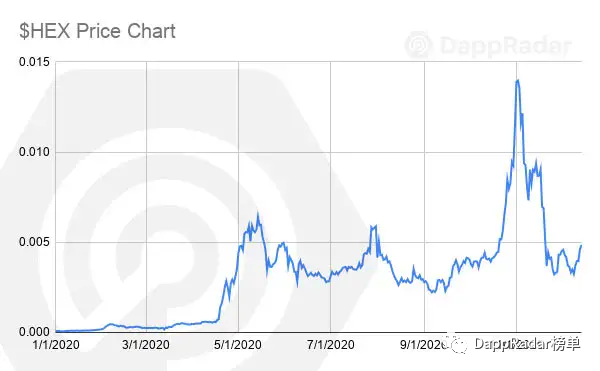Click the WeChat icon beside DappRadar榜单
Screen dimensions: 600x371
point(458,344)
